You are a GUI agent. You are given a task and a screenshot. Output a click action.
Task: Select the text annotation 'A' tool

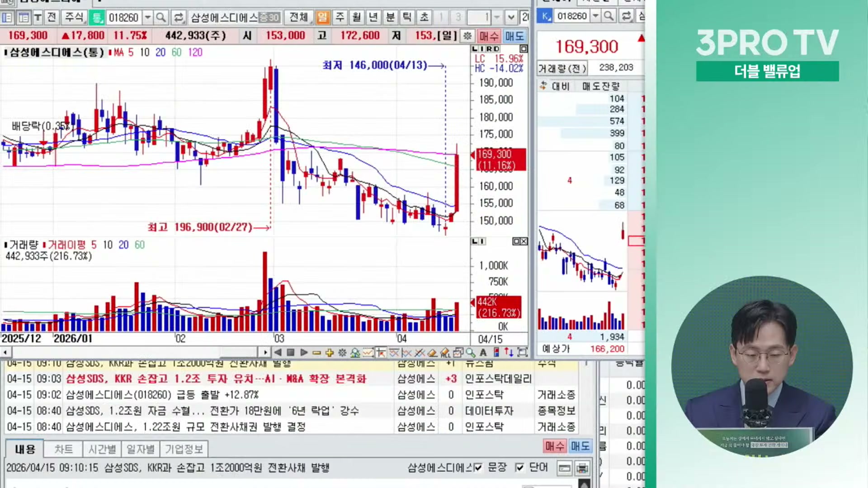tap(483, 352)
